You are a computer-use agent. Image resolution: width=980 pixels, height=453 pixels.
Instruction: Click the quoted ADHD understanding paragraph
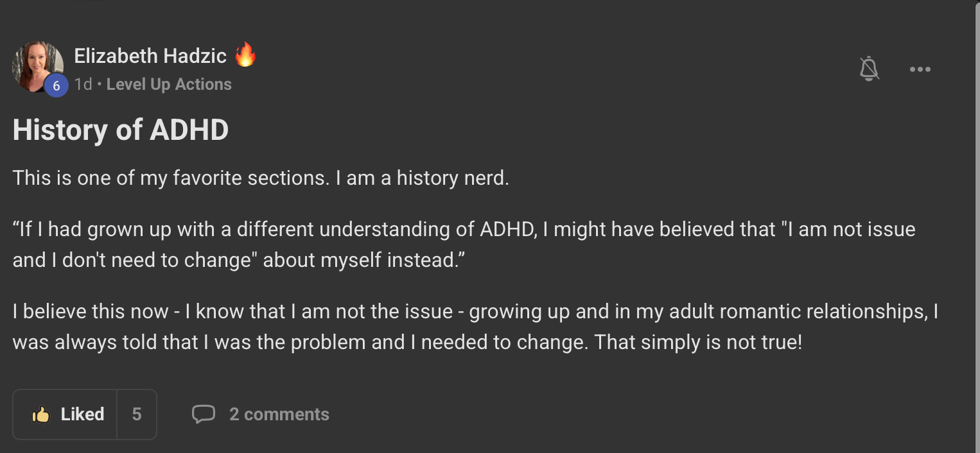tap(462, 244)
